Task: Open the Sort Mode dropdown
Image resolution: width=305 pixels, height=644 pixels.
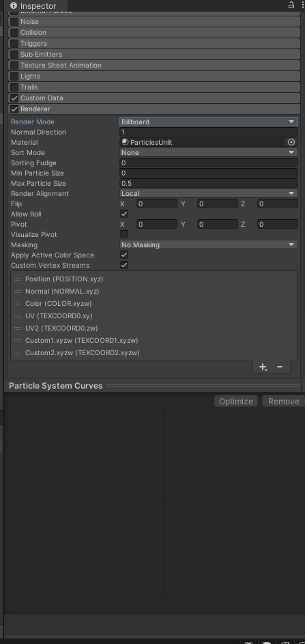Action: 209,152
